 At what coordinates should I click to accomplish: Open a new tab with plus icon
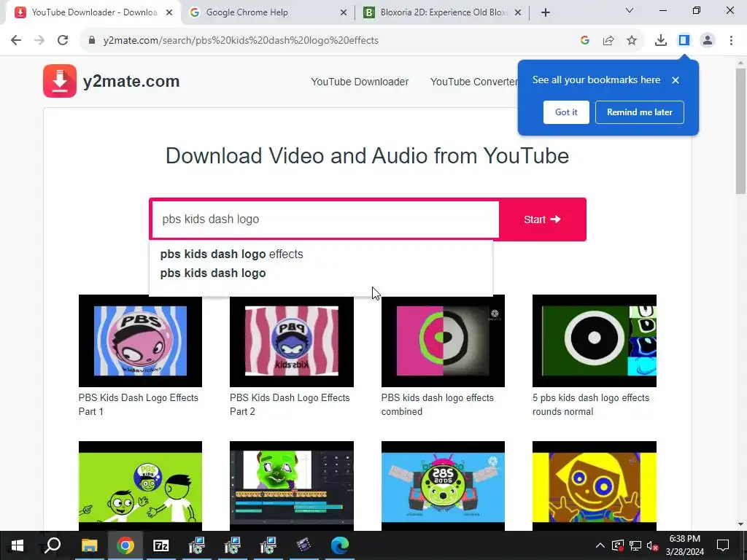(546, 12)
